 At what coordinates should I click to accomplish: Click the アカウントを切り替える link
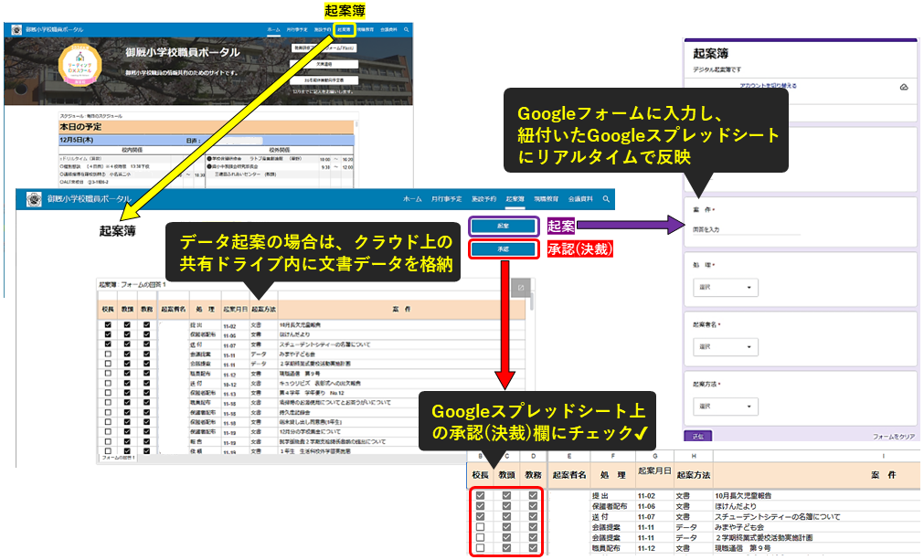pyautogui.click(x=768, y=86)
